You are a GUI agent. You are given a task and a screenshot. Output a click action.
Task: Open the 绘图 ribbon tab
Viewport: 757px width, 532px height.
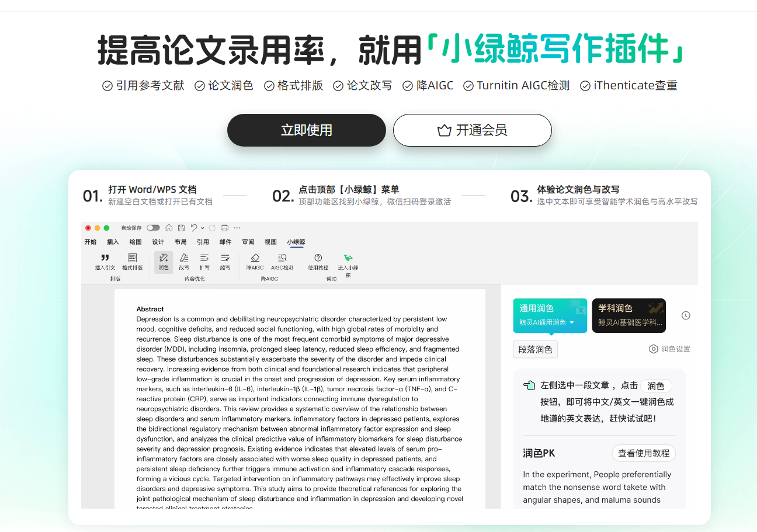(x=136, y=242)
